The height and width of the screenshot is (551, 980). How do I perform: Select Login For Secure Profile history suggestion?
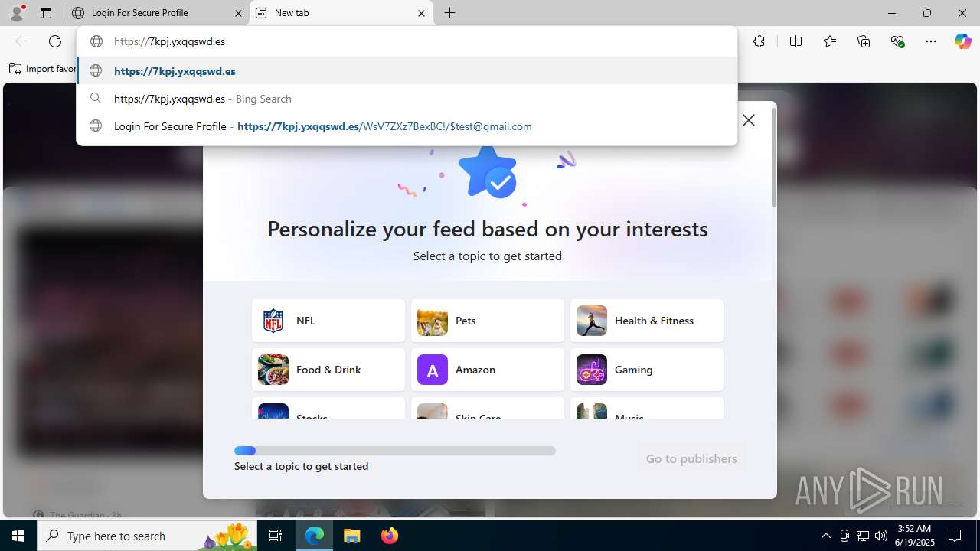pyautogui.click(x=407, y=126)
